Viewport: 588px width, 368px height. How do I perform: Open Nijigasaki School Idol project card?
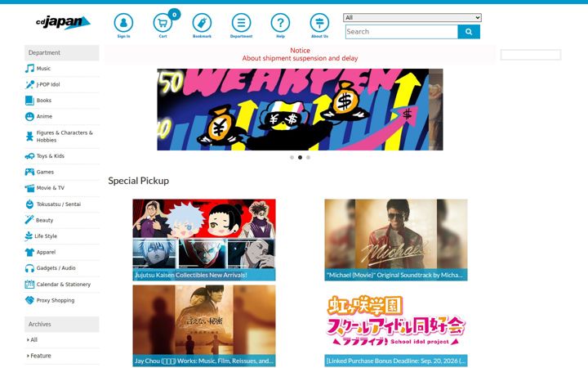coord(396,325)
